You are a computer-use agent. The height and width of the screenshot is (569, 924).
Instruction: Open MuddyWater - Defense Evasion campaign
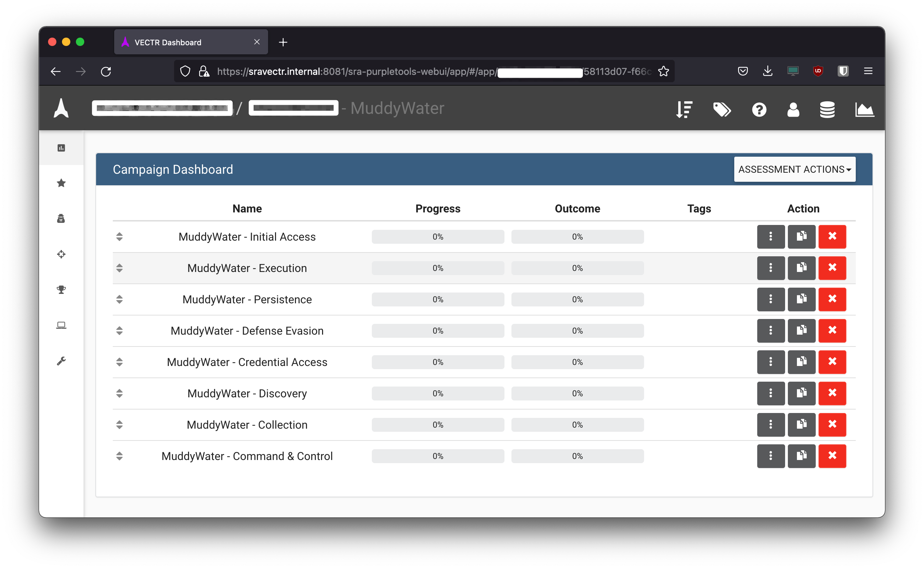[x=247, y=330]
